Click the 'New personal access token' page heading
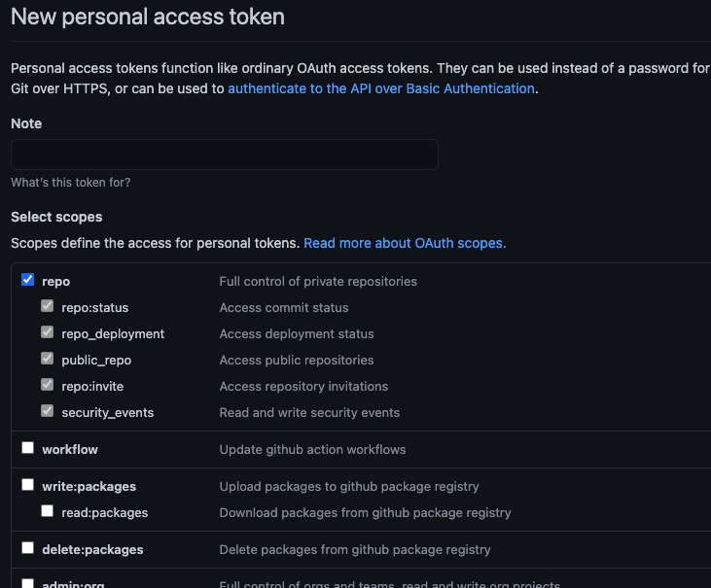 [148, 17]
